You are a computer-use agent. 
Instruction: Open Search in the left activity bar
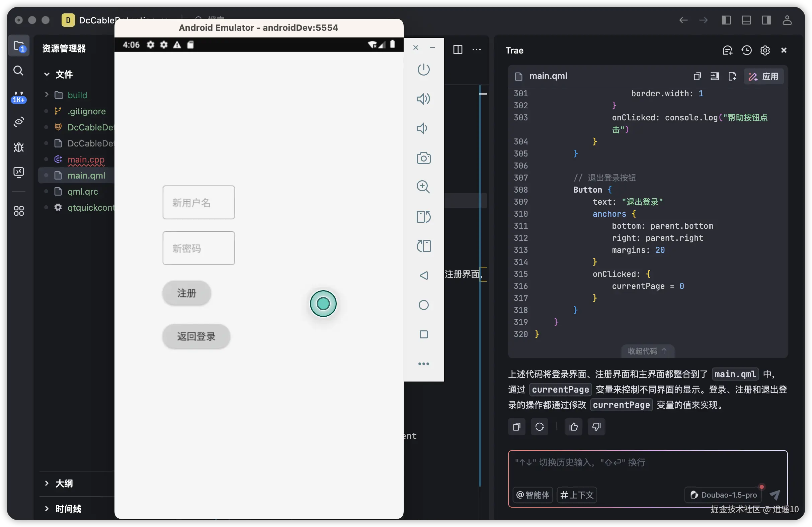pos(18,71)
